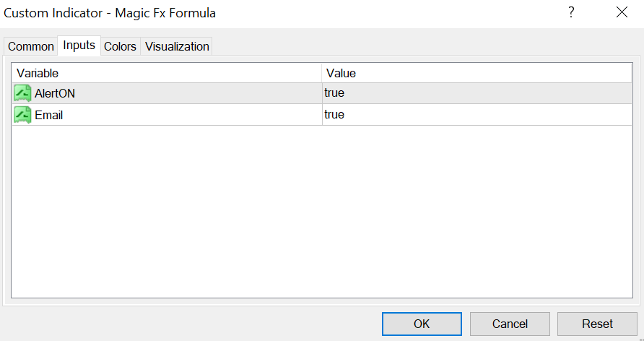Click the dialog title Magic Fx Formula
Viewport: 644px width, 341px height.
[x=110, y=13]
